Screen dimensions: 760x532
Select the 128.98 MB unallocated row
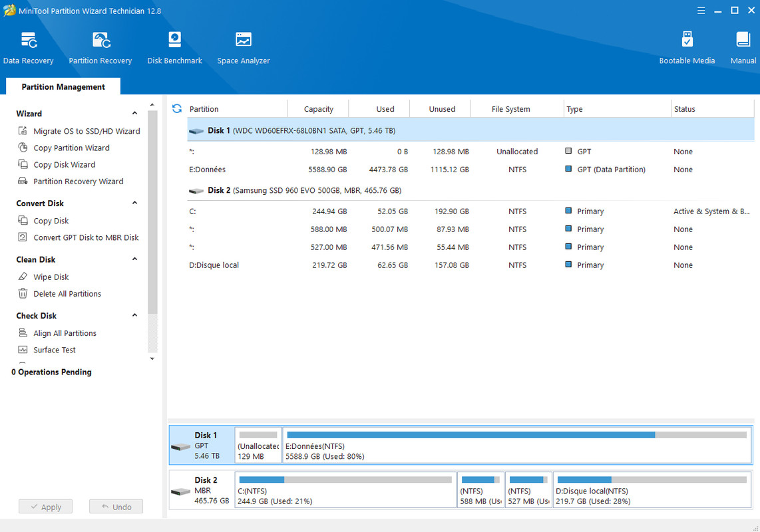471,152
